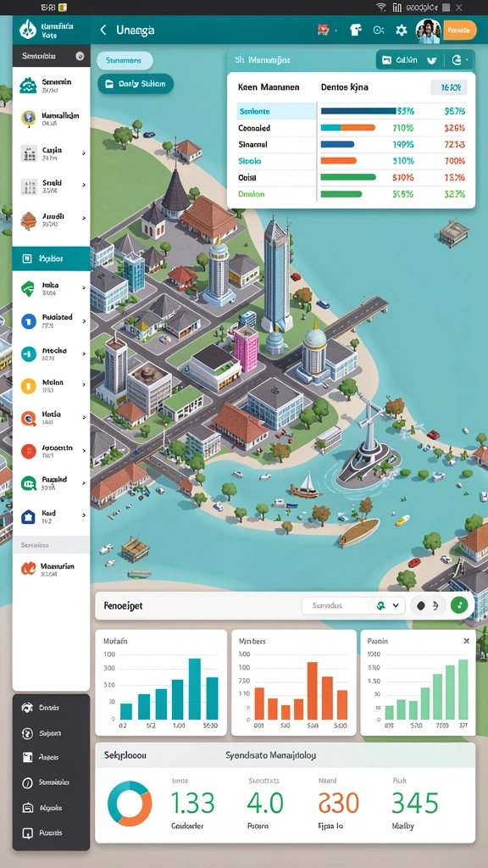Image resolution: width=488 pixels, height=868 pixels.
Task: Open the settings gear in top bar
Action: 401,30
